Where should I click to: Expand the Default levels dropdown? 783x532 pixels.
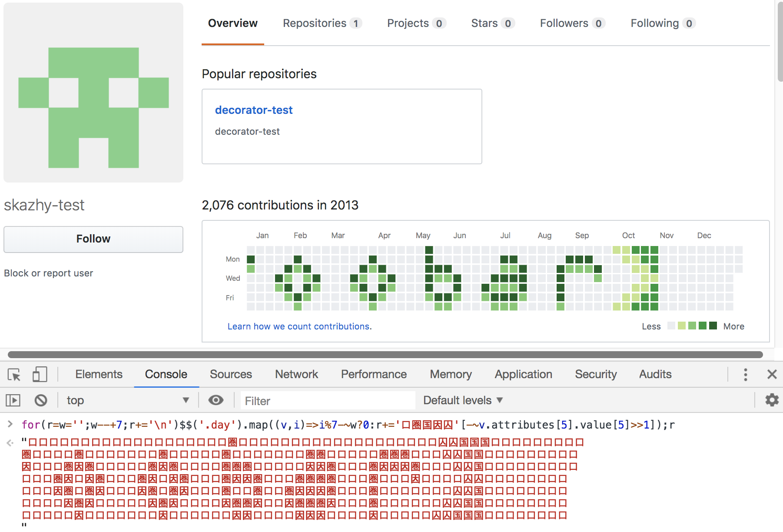(x=463, y=400)
